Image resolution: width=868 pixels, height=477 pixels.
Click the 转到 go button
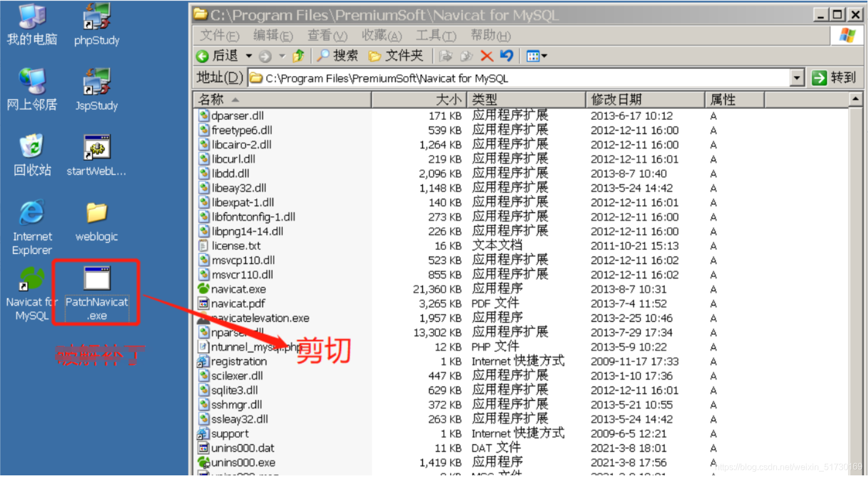834,78
